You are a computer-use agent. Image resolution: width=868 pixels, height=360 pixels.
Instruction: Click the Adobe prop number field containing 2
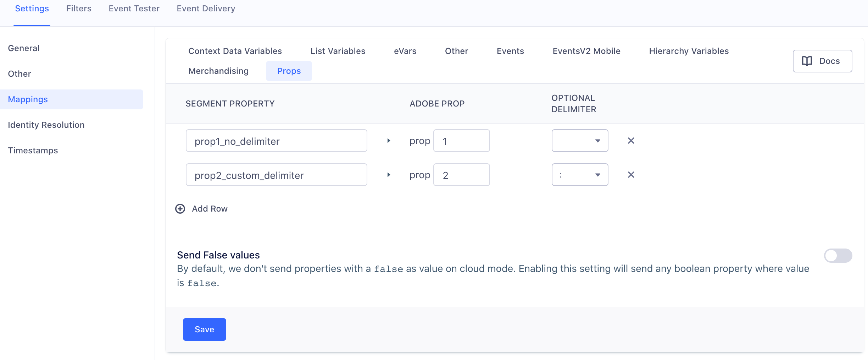(x=461, y=175)
